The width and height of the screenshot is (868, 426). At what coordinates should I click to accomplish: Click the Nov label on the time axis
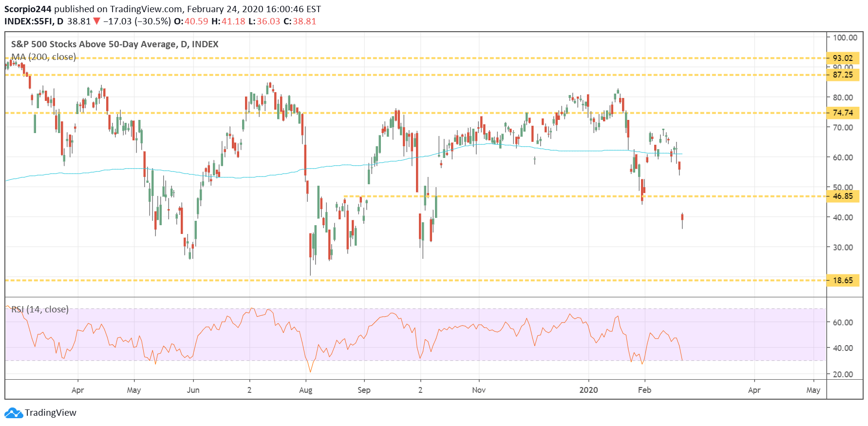[479, 390]
